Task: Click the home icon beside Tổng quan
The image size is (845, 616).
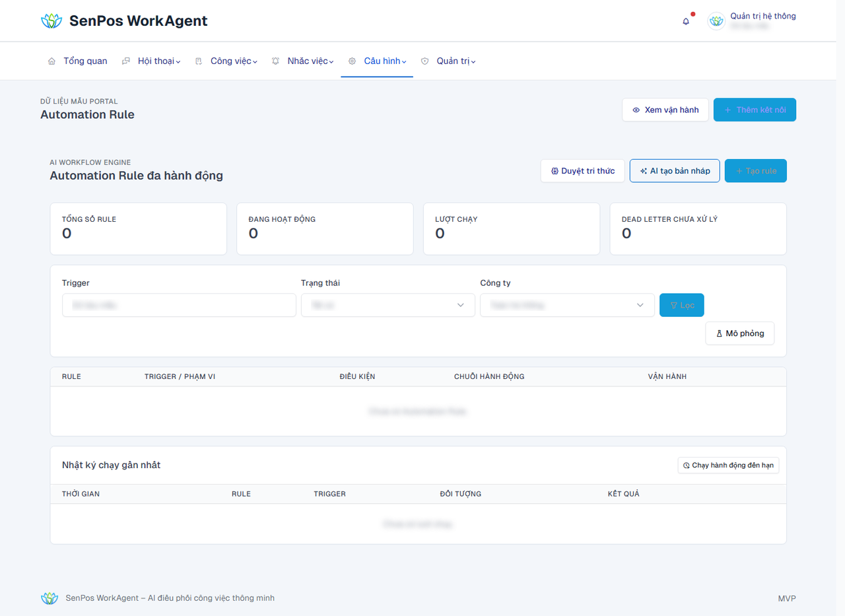Action: click(x=51, y=61)
